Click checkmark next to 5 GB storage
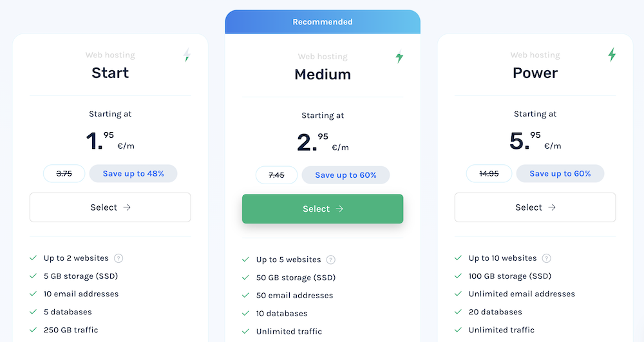The image size is (644, 342). 33,276
